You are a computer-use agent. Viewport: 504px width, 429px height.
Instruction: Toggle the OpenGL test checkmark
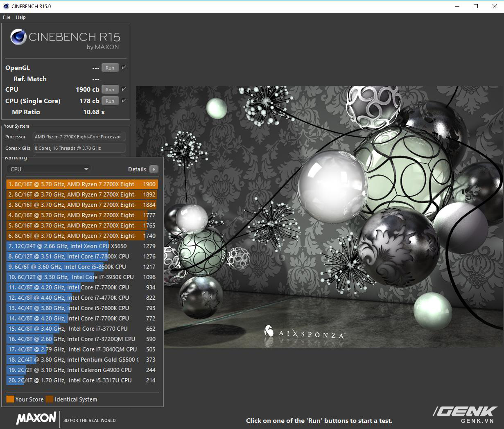(124, 68)
